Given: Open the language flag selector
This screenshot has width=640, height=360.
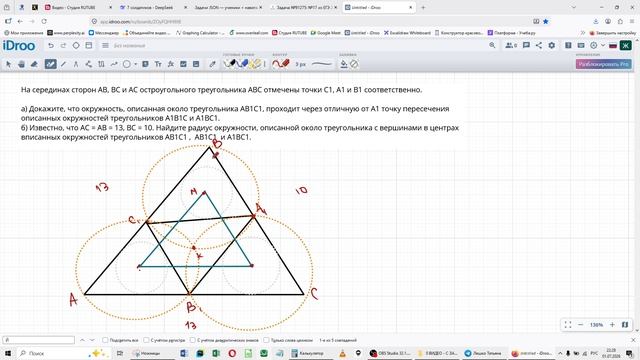Looking at the screenshot, I should [x=613, y=46].
